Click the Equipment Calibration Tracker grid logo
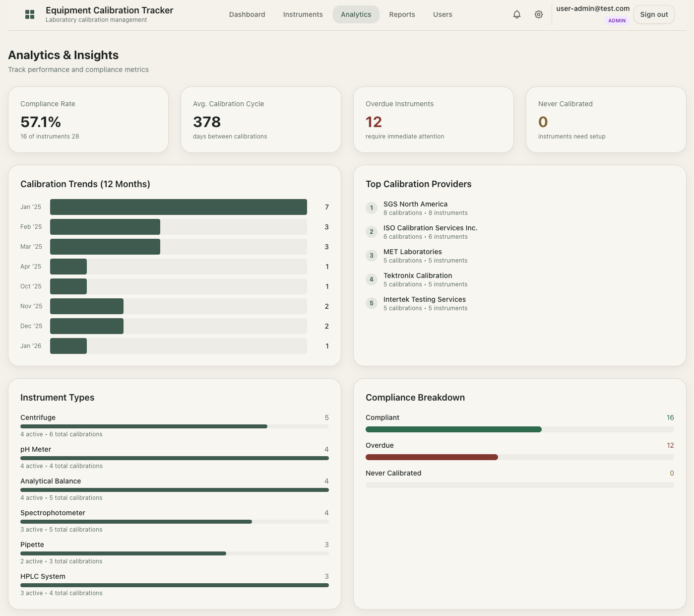The image size is (694, 616). pos(30,14)
